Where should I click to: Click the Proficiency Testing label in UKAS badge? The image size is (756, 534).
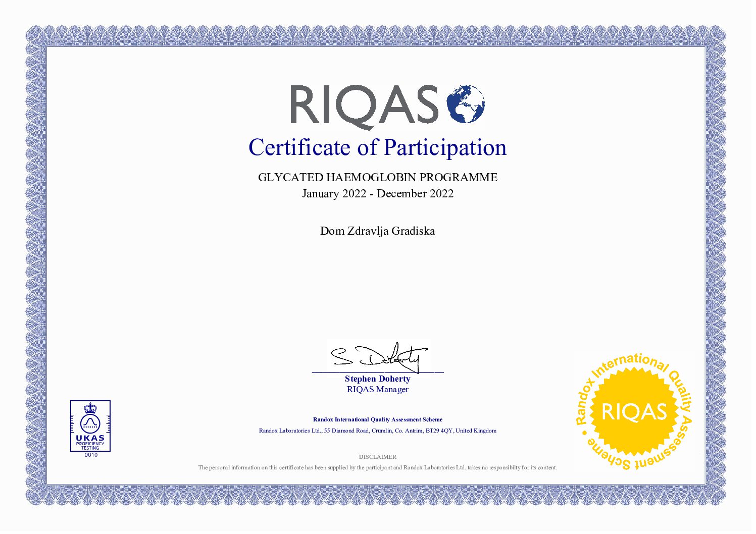click(x=90, y=446)
